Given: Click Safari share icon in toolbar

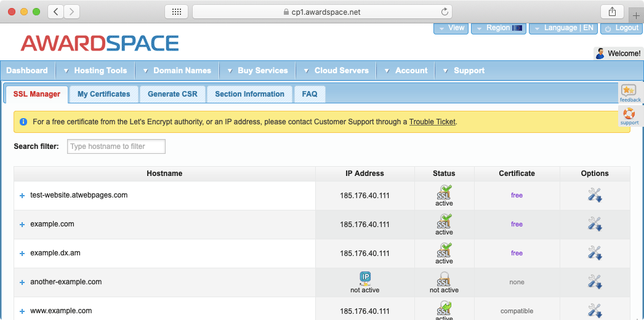Looking at the screenshot, I should [x=612, y=12].
